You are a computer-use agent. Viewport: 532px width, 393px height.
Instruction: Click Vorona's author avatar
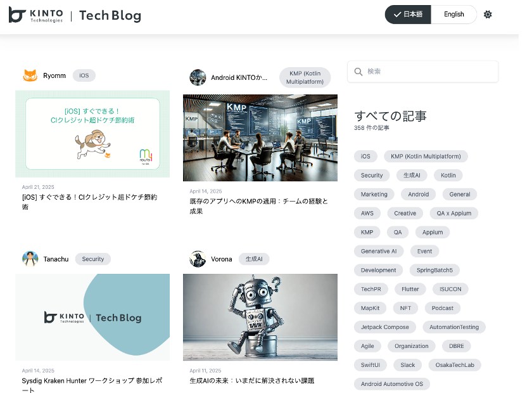tap(198, 259)
